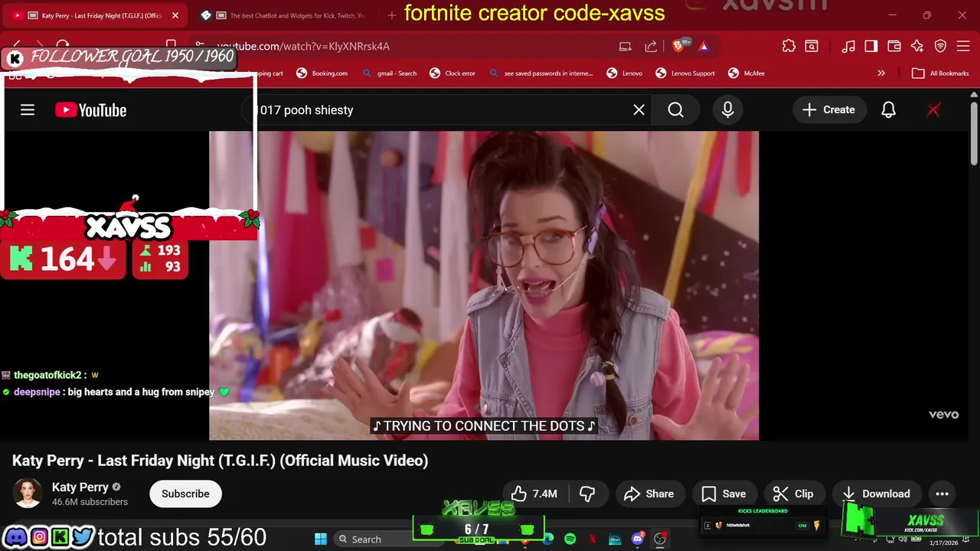This screenshot has height=551, width=980.
Task: Open Windows Start menu
Action: 321,540
